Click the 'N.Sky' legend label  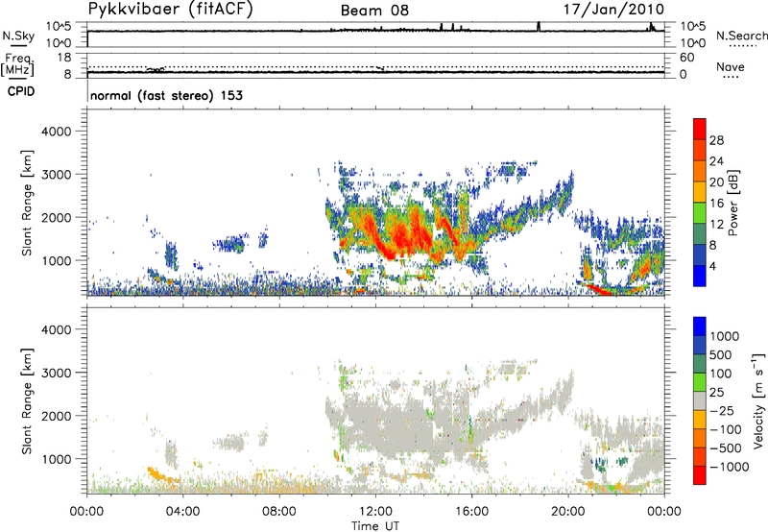point(18,36)
